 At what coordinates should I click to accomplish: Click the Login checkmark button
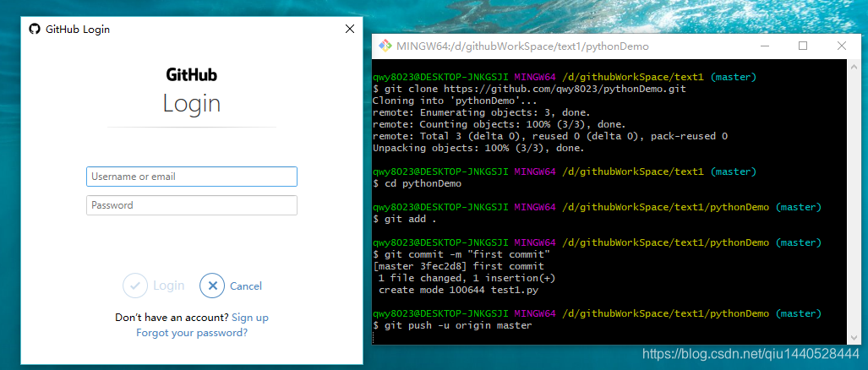click(154, 286)
